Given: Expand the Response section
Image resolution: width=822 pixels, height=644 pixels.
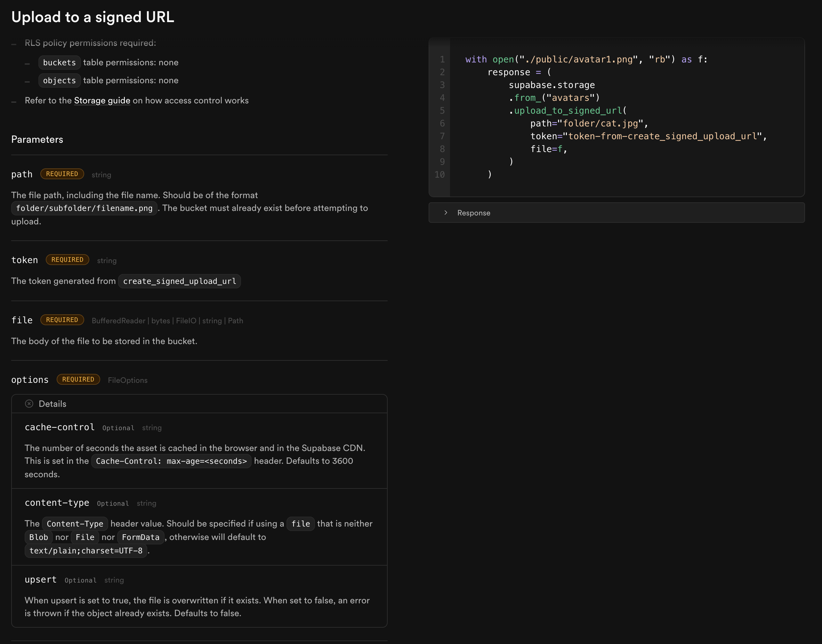Looking at the screenshot, I should click(x=474, y=213).
